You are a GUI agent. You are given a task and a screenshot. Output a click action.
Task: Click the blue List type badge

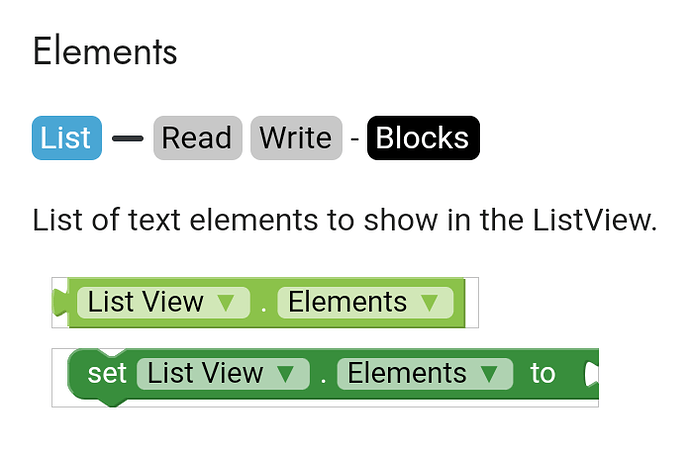click(x=66, y=138)
